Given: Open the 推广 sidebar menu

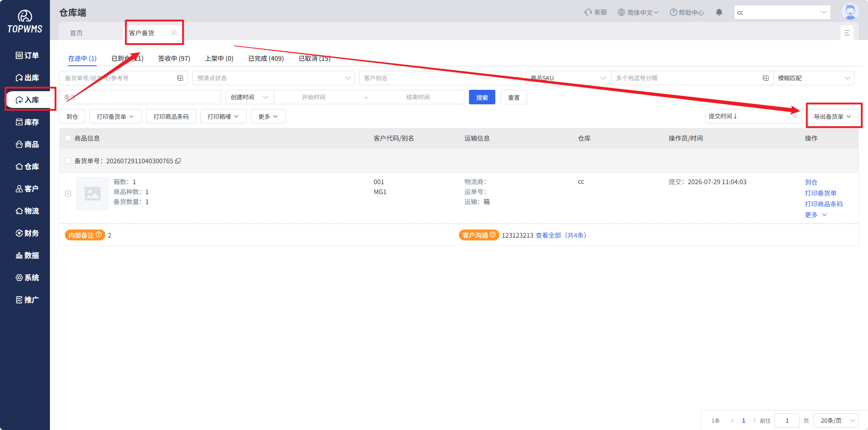Looking at the screenshot, I should [x=27, y=300].
